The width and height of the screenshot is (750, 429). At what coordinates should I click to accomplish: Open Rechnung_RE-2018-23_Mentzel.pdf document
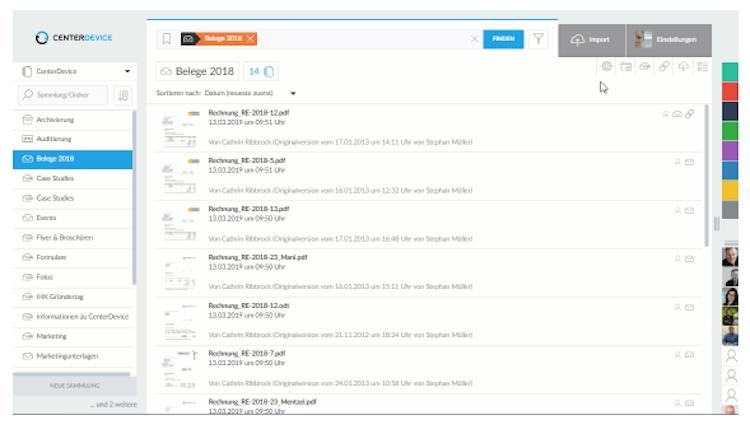click(x=263, y=402)
